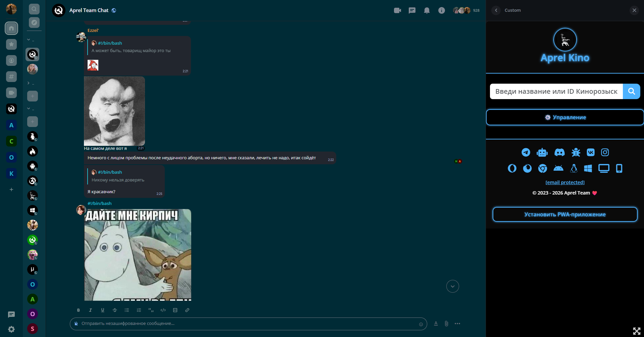Screen dimensions: 644x337
Task: Open search in the room list sidebar
Action: coord(34,9)
